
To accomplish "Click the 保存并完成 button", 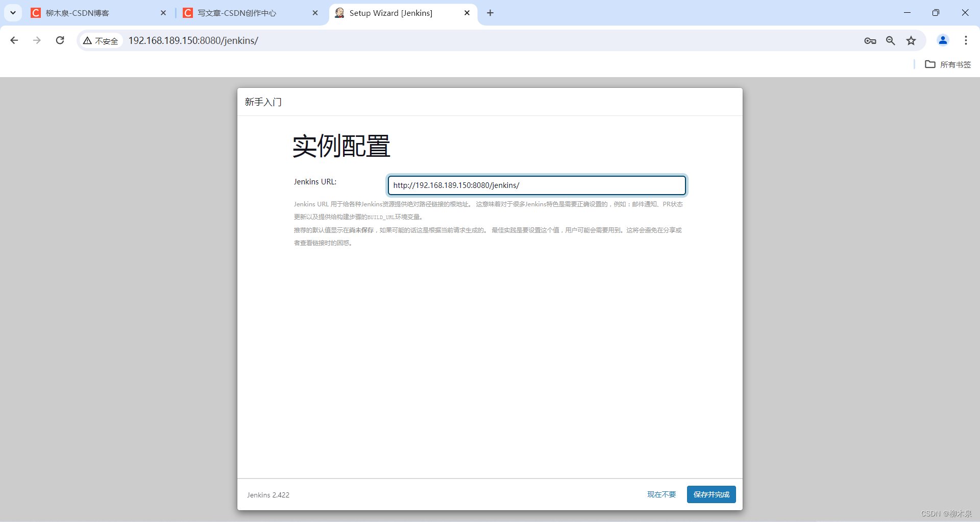I will click(711, 494).
